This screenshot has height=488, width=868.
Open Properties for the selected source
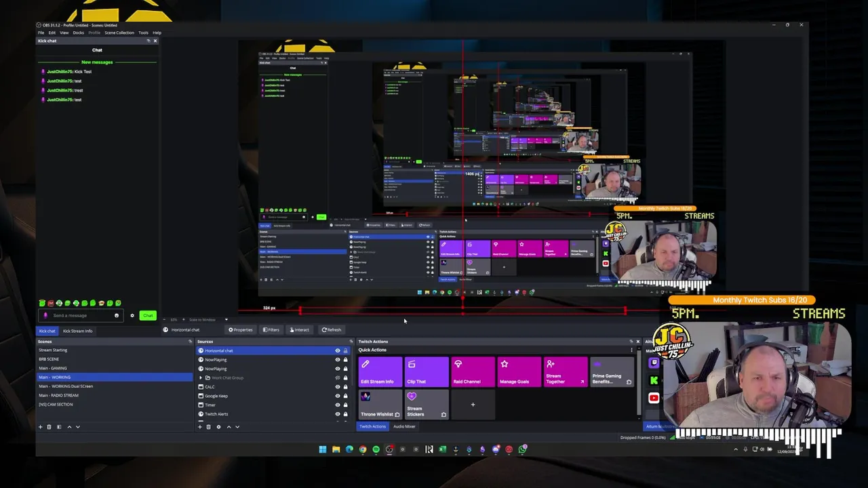pyautogui.click(x=241, y=330)
